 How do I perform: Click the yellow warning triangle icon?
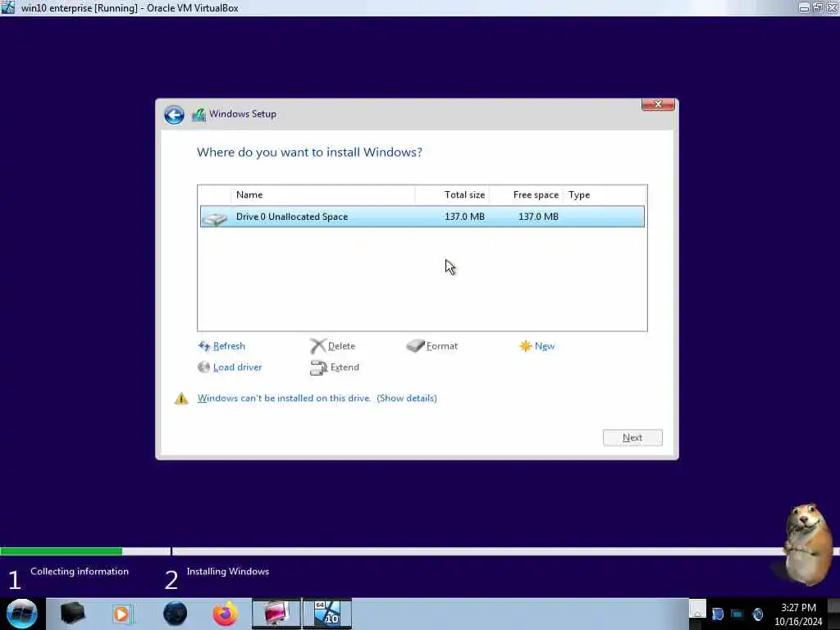coord(181,399)
